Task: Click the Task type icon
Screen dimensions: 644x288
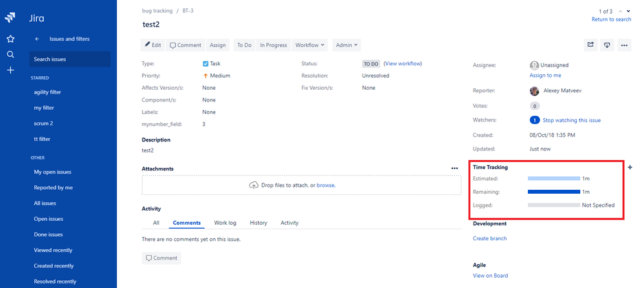Action: click(x=205, y=64)
